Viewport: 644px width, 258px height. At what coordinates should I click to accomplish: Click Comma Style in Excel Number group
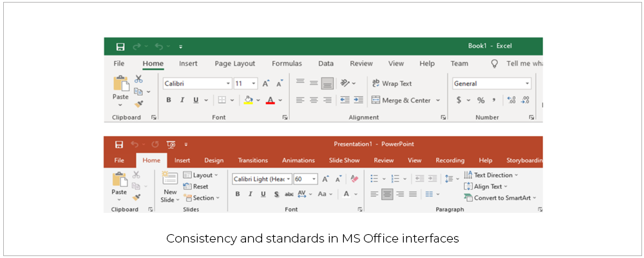pyautogui.click(x=494, y=100)
